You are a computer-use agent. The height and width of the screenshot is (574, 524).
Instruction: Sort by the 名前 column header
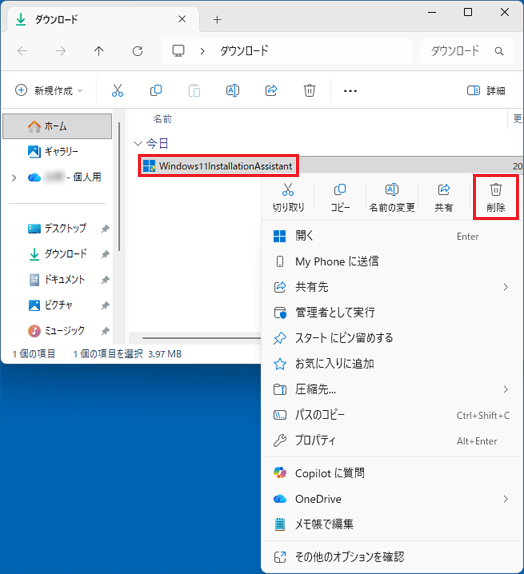(x=163, y=119)
